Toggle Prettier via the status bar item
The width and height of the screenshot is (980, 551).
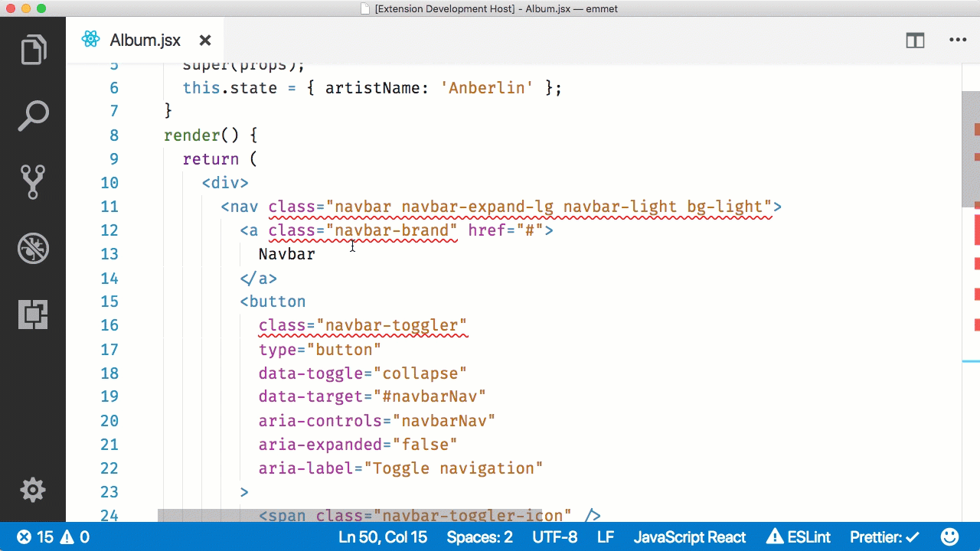884,536
